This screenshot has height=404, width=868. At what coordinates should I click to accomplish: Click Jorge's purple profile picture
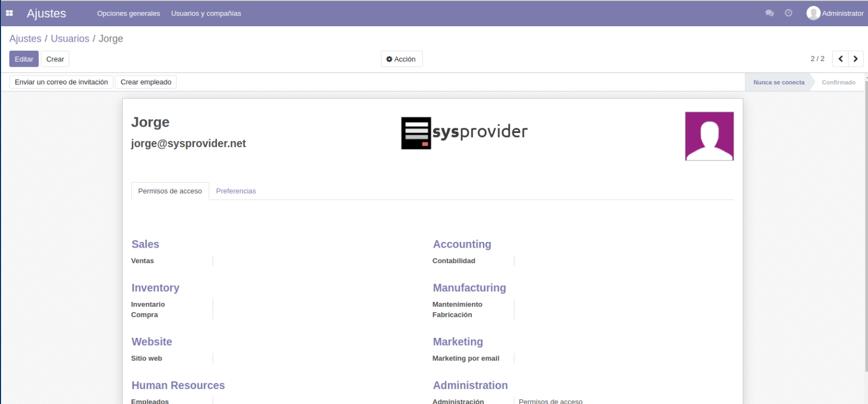pos(709,136)
